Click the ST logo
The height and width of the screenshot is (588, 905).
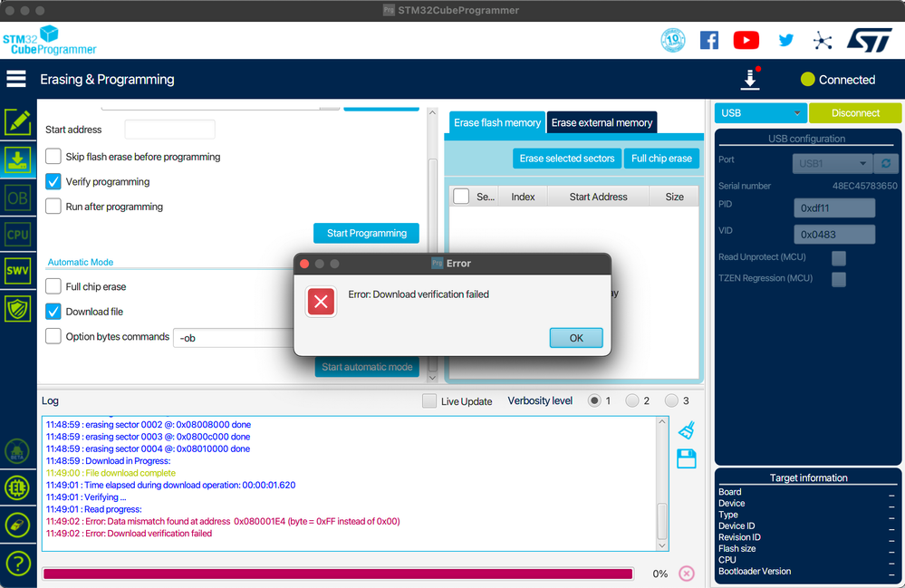869,41
